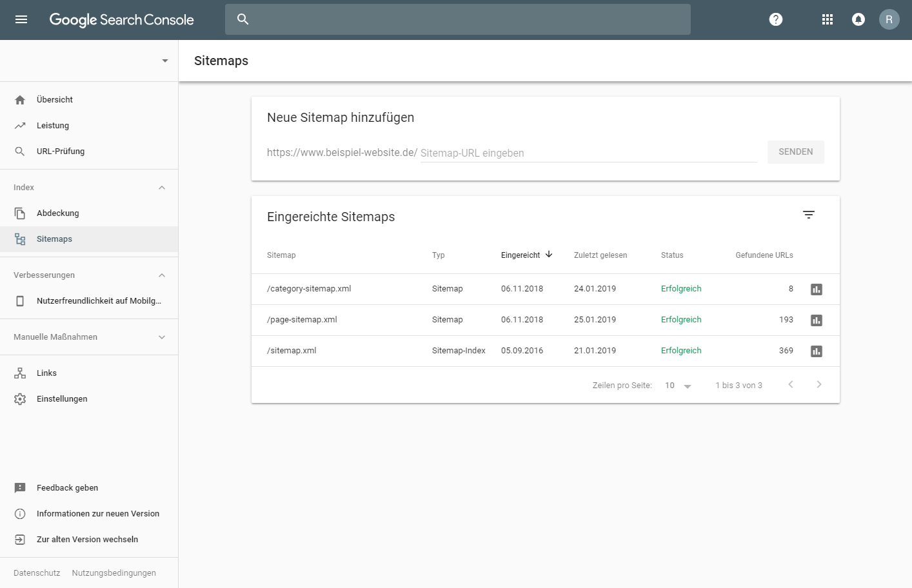Image resolution: width=912 pixels, height=588 pixels.
Task: Open Informationen zur neuen Version
Action: [89, 514]
